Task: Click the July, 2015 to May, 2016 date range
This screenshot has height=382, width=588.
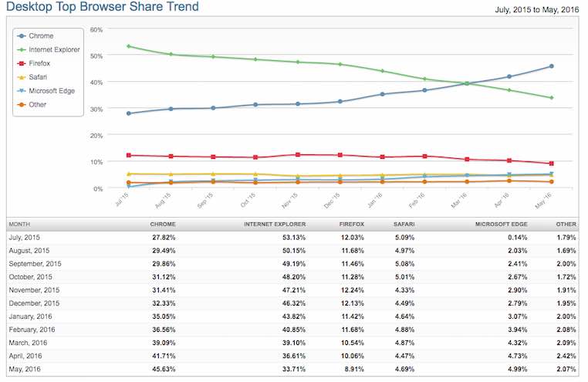Action: pyautogui.click(x=532, y=9)
